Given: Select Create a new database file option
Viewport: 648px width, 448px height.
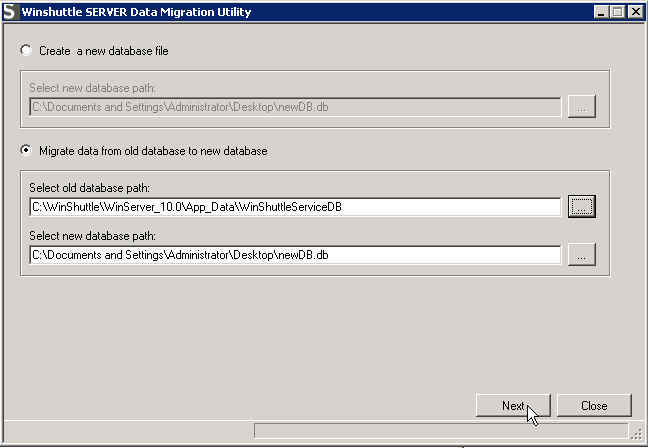Looking at the screenshot, I should tap(26, 50).
